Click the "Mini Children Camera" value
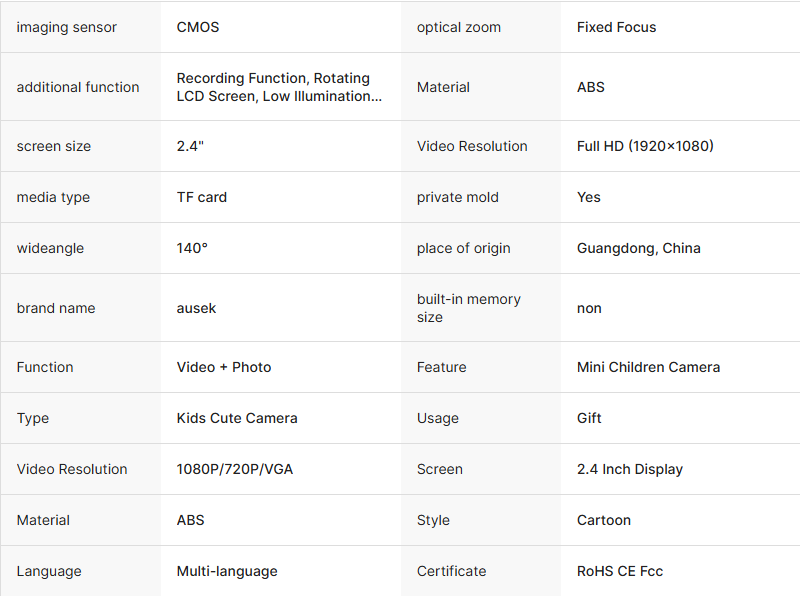This screenshot has height=596, width=800. [x=648, y=367]
